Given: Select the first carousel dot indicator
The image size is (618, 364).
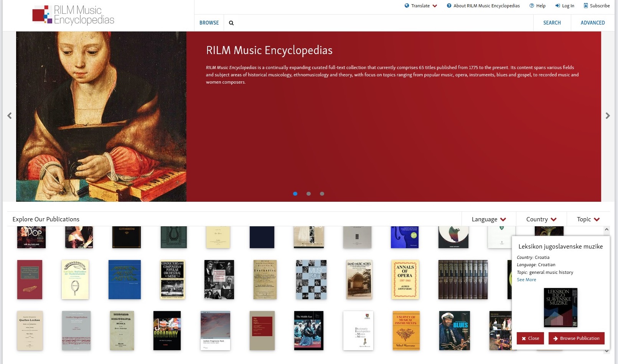Looking at the screenshot, I should 295,194.
